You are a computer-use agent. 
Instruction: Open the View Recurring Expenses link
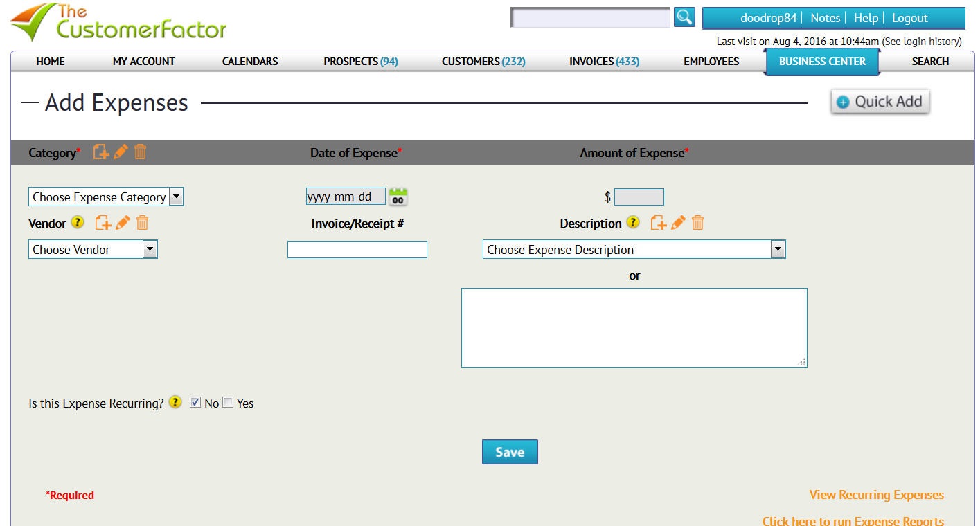[876, 495]
